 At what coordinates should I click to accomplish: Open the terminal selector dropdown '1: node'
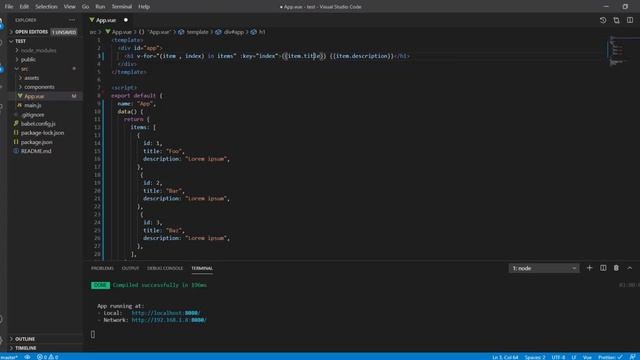544,268
